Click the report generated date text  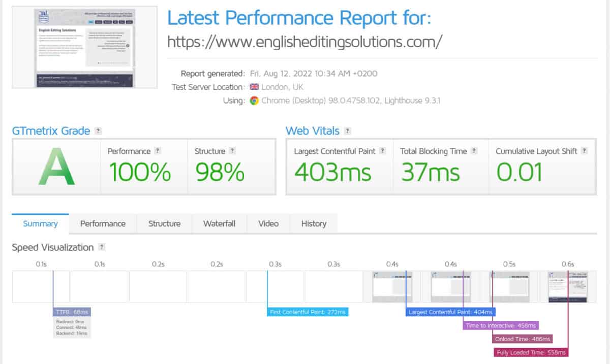pyautogui.click(x=313, y=73)
